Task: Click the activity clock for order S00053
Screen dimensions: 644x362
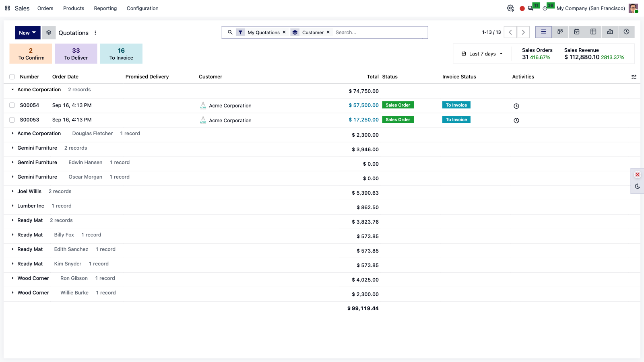Action: (516, 120)
